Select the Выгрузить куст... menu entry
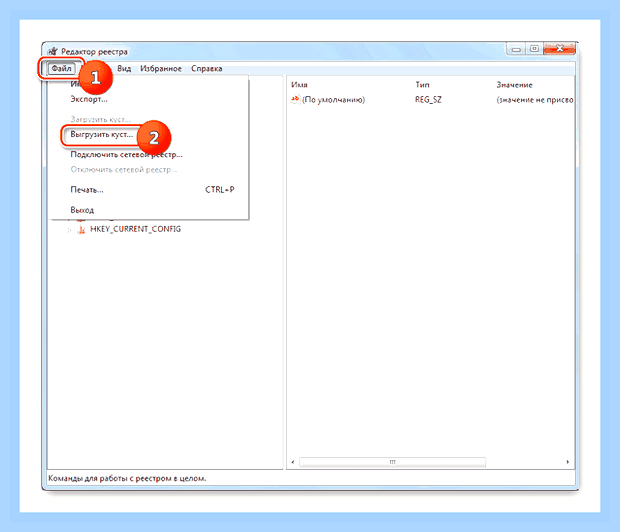Viewport: 620px width, 532px height. click(x=102, y=134)
